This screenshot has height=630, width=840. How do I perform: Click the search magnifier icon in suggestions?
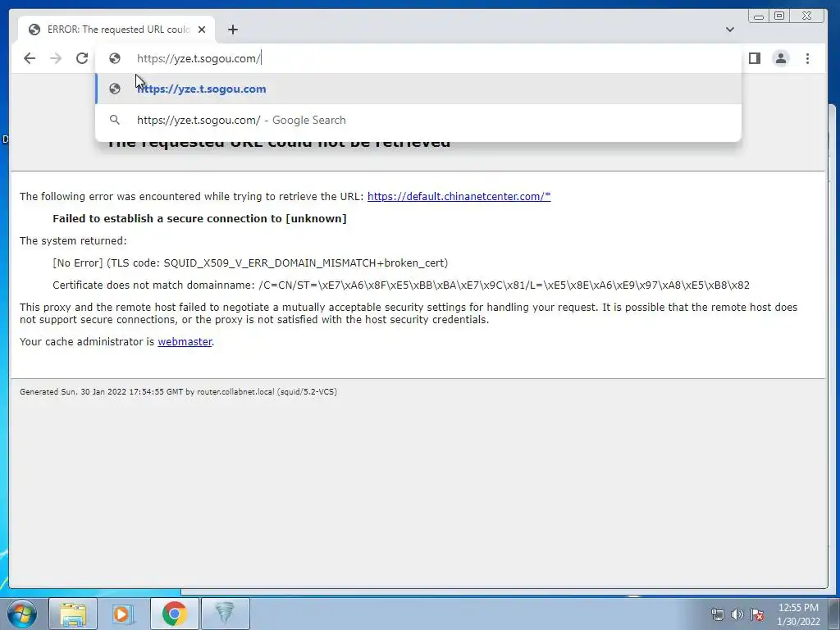pyautogui.click(x=115, y=120)
